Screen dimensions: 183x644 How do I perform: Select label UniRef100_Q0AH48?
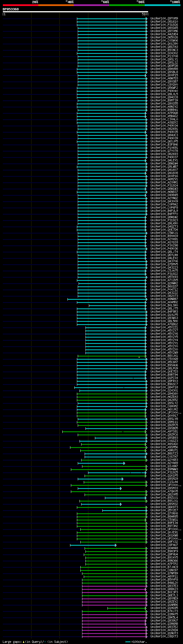tap(164, 548)
